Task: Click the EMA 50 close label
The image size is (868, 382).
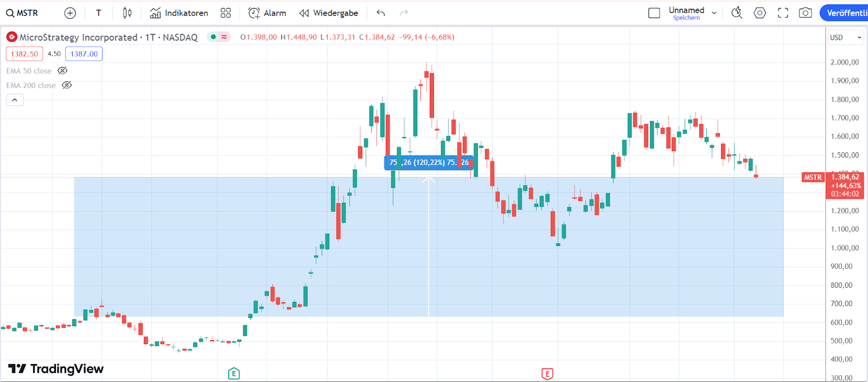Action: pos(29,71)
